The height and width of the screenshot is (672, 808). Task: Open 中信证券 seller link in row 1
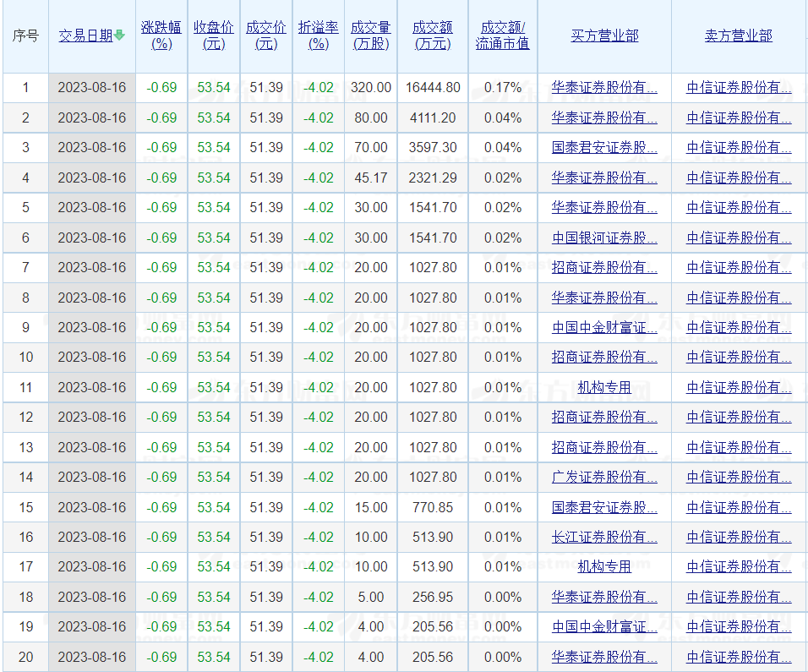point(739,87)
